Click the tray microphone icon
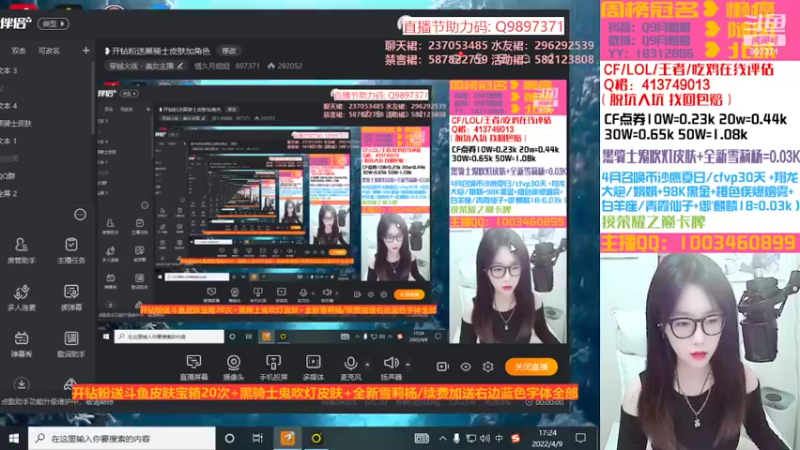The height and width of the screenshot is (450, 800). pos(456,438)
